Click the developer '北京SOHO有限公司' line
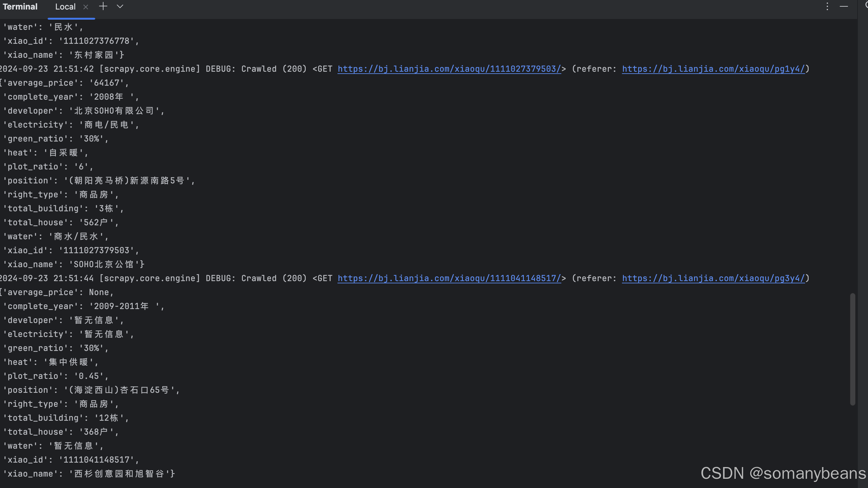 tap(83, 111)
